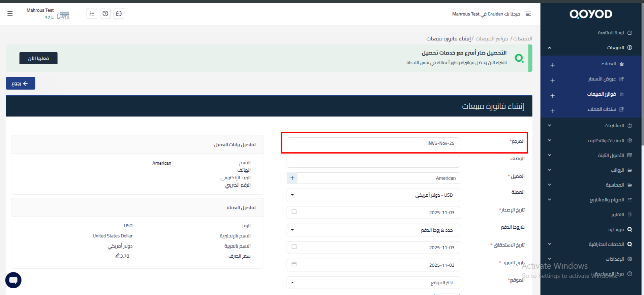Click the plus button beside the American customer field
The width and height of the screenshot is (644, 295).
pos(292,178)
